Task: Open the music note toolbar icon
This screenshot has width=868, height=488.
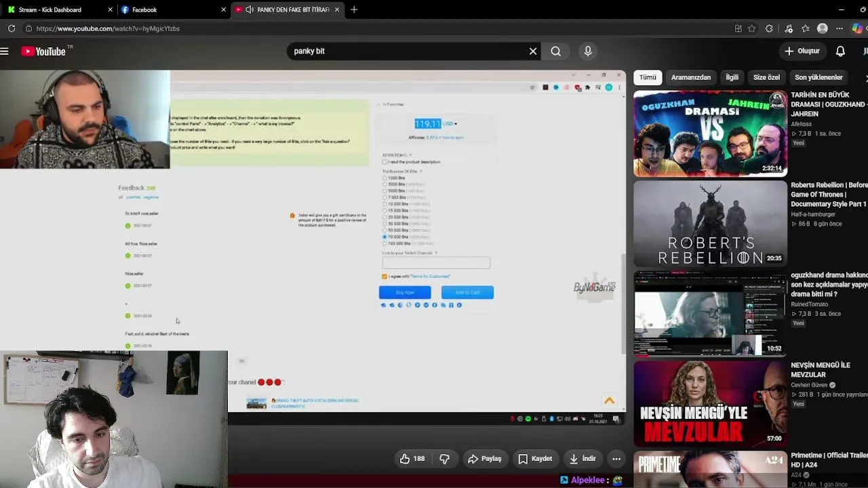Action: coord(788,28)
